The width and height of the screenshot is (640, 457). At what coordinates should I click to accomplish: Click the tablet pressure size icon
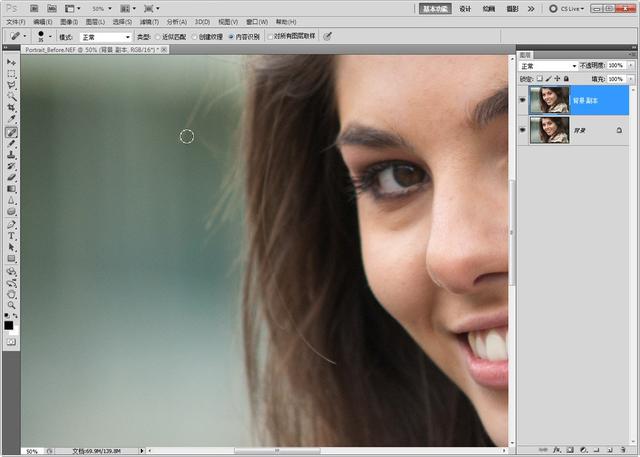point(327,37)
